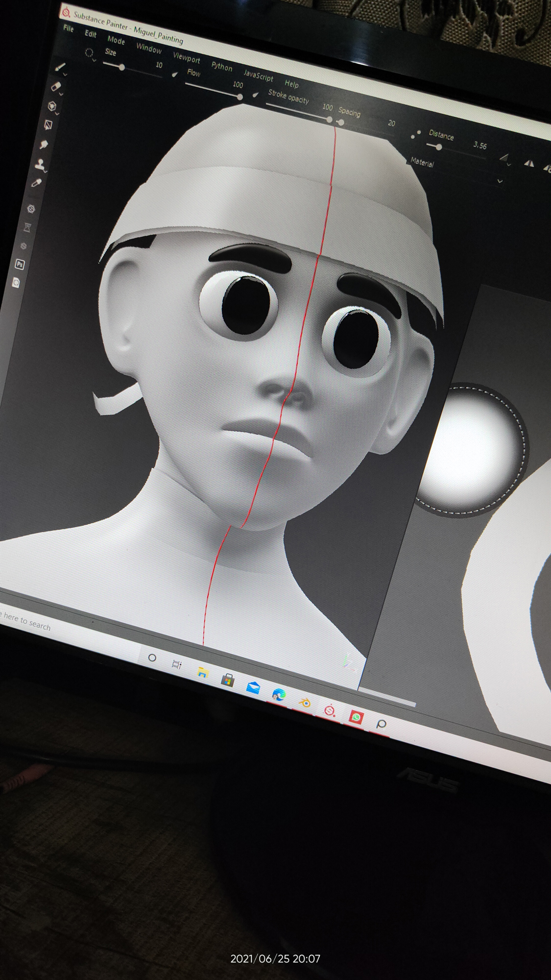Click the Spacing value 20
Screen dimensions: 551x980
[x=391, y=123]
